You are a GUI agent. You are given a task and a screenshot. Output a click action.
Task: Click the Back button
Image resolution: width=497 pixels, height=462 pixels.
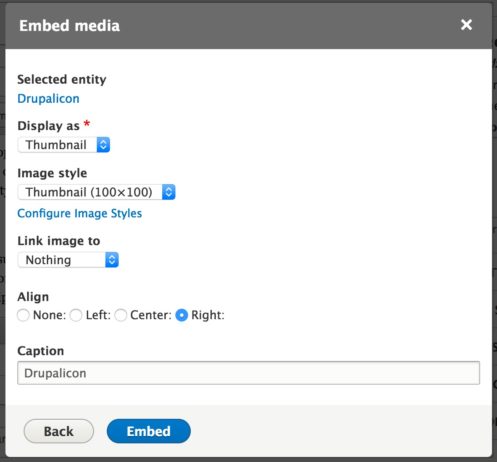click(59, 431)
